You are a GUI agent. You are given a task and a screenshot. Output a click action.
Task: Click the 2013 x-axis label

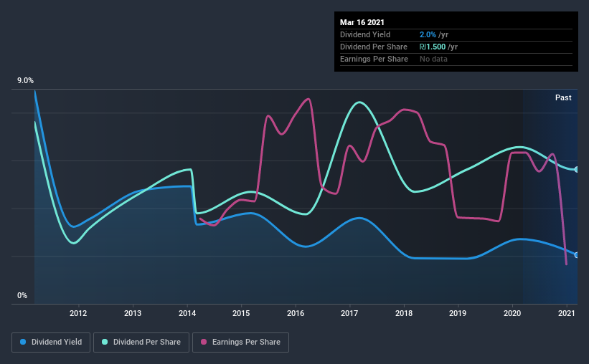tap(133, 313)
